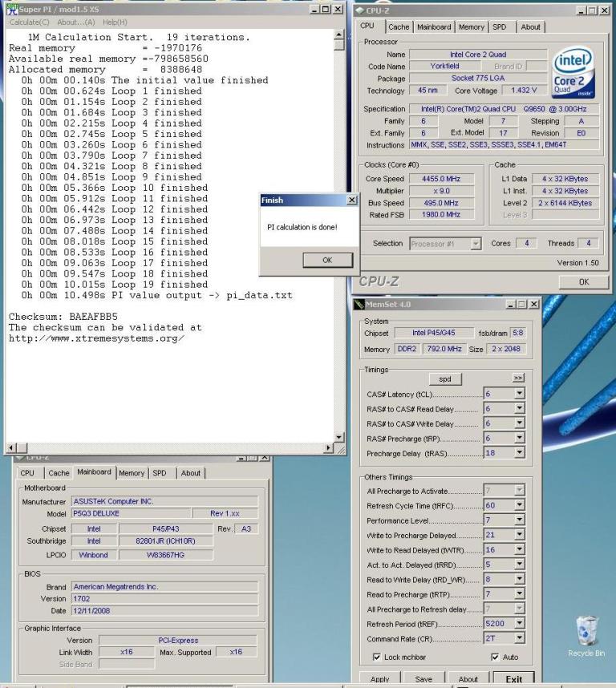The image size is (616, 688).
Task: Select Cache tab in lower CPU-Z window
Action: (59, 473)
